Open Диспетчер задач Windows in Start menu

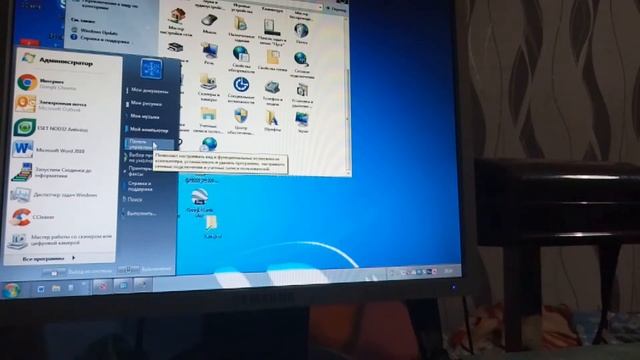[x=53, y=195]
